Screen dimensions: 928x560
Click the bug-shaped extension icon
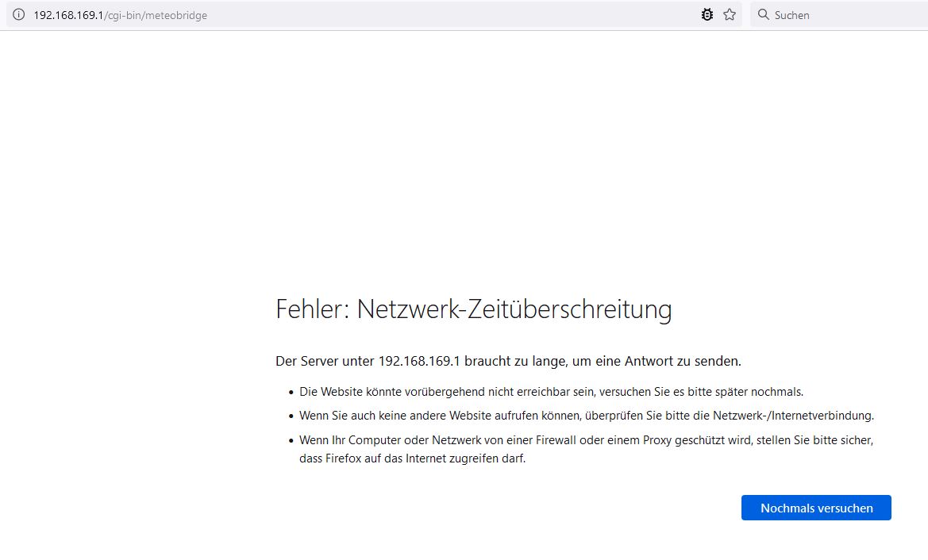(707, 15)
